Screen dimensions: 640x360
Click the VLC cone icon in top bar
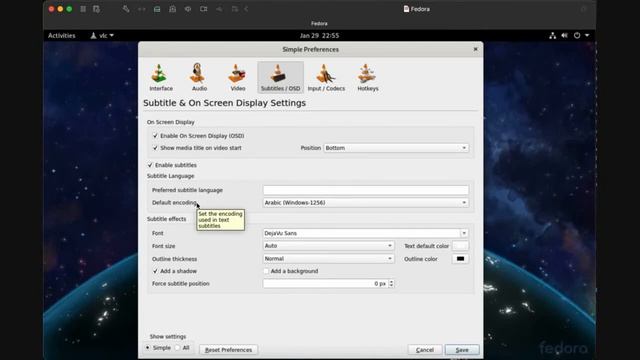pyautogui.click(x=93, y=36)
